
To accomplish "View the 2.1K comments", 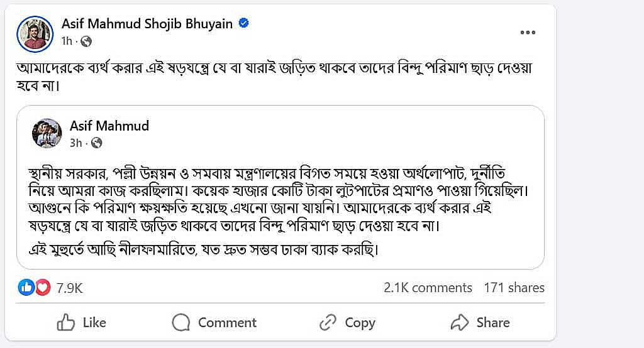I will (428, 287).
